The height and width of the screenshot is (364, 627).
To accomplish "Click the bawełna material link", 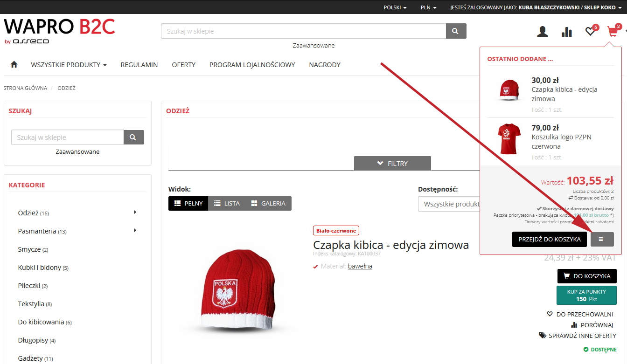I will click(360, 266).
